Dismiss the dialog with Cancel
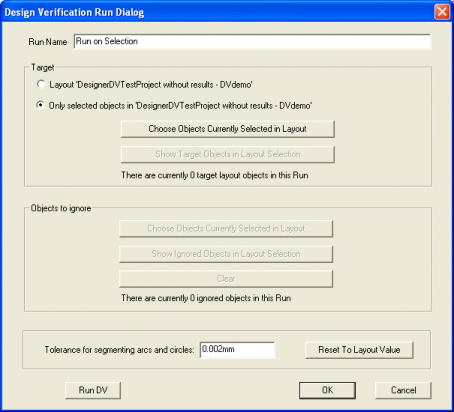454x412 pixels. (403, 390)
